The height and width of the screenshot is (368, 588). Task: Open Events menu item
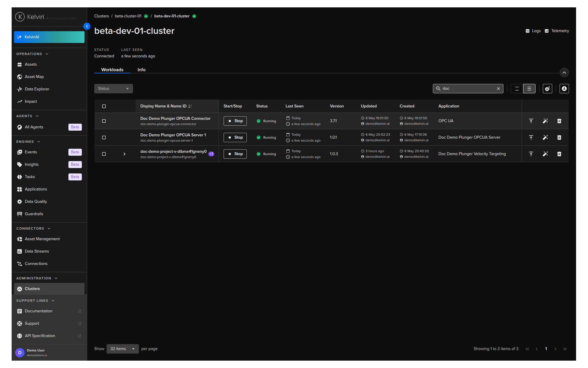tap(49, 152)
